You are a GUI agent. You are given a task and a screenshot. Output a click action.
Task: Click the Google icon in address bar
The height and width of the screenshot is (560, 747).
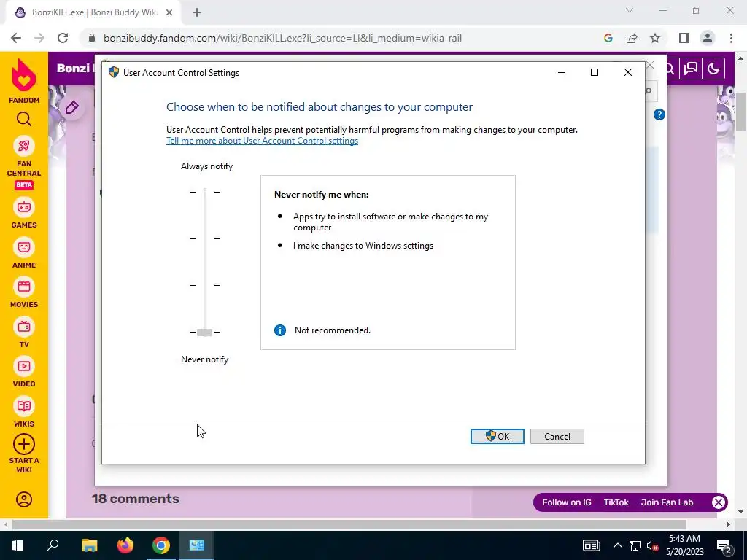tap(608, 38)
